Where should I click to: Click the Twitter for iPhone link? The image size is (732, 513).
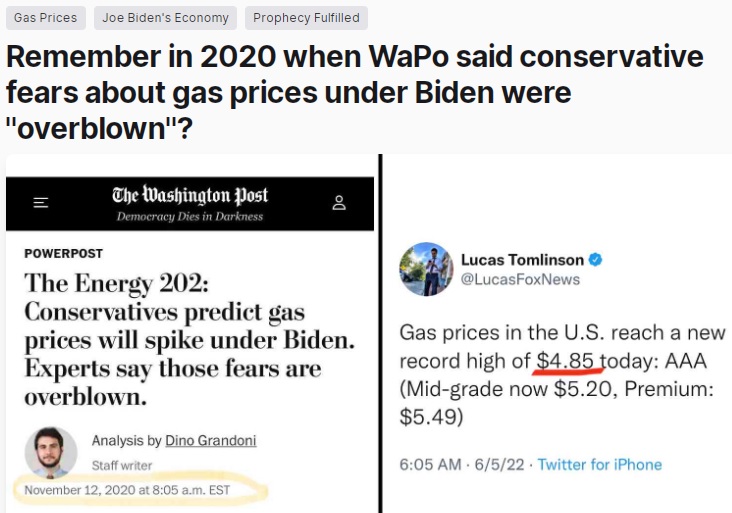(x=599, y=464)
